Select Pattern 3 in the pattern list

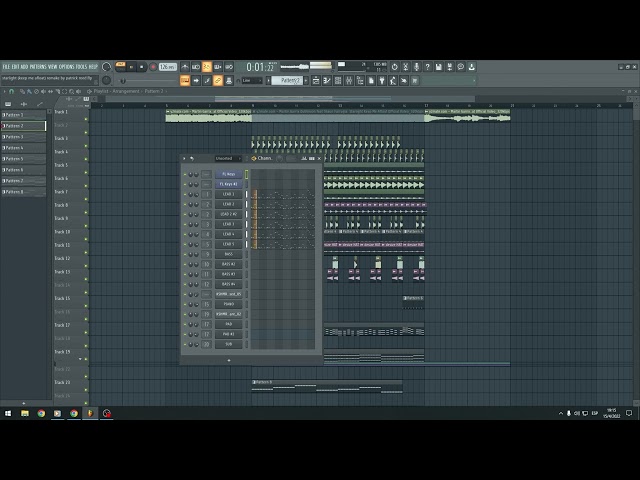click(x=24, y=137)
